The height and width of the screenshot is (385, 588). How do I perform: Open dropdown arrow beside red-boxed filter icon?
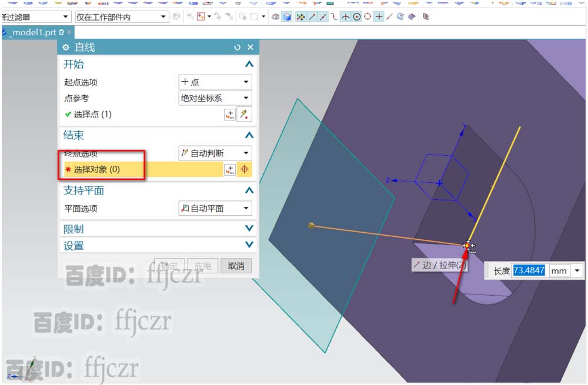coord(209,17)
